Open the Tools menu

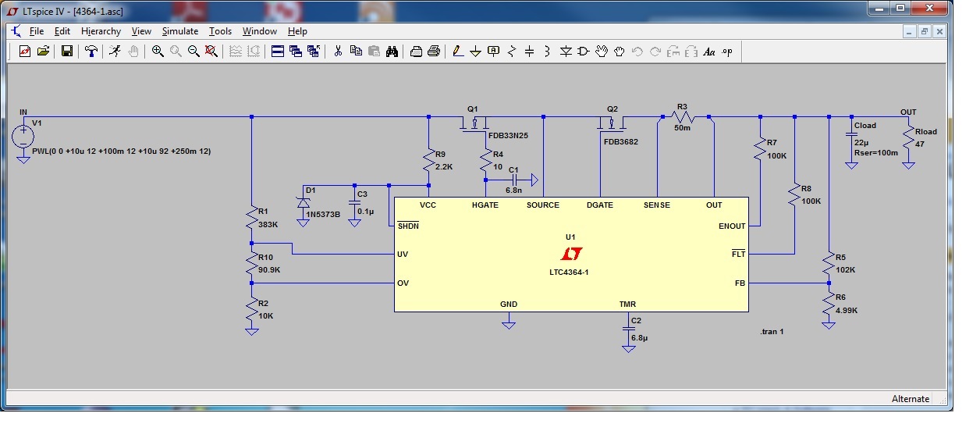click(220, 31)
